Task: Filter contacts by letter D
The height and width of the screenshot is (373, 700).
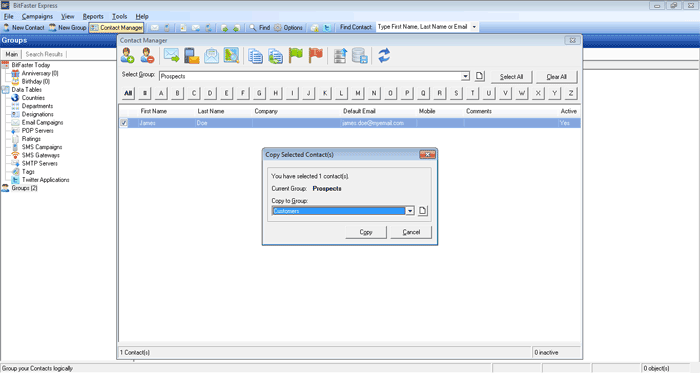Action: [210, 93]
